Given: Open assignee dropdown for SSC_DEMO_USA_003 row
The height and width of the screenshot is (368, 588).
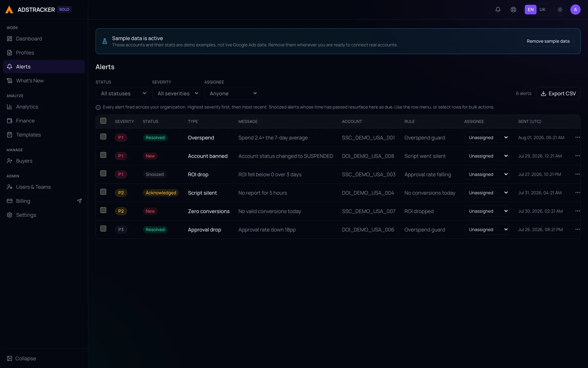Looking at the screenshot, I should [x=487, y=174].
